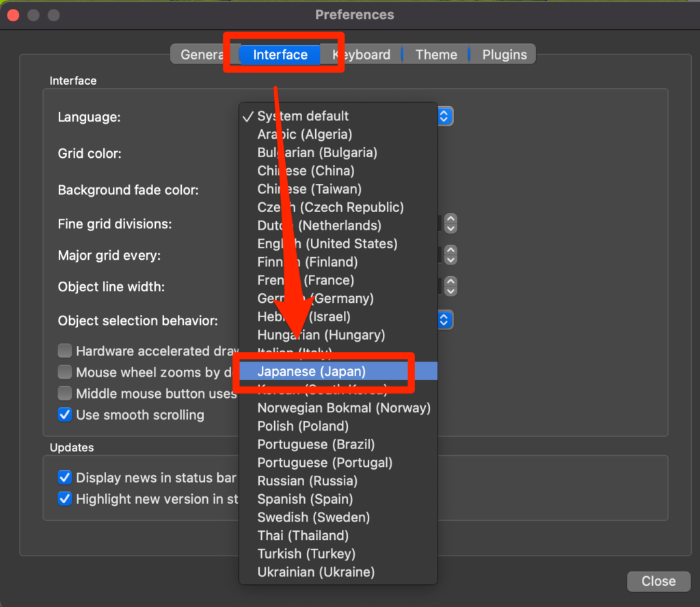Select Hebrew (Israel) language
700x607 pixels.
click(x=338, y=317)
